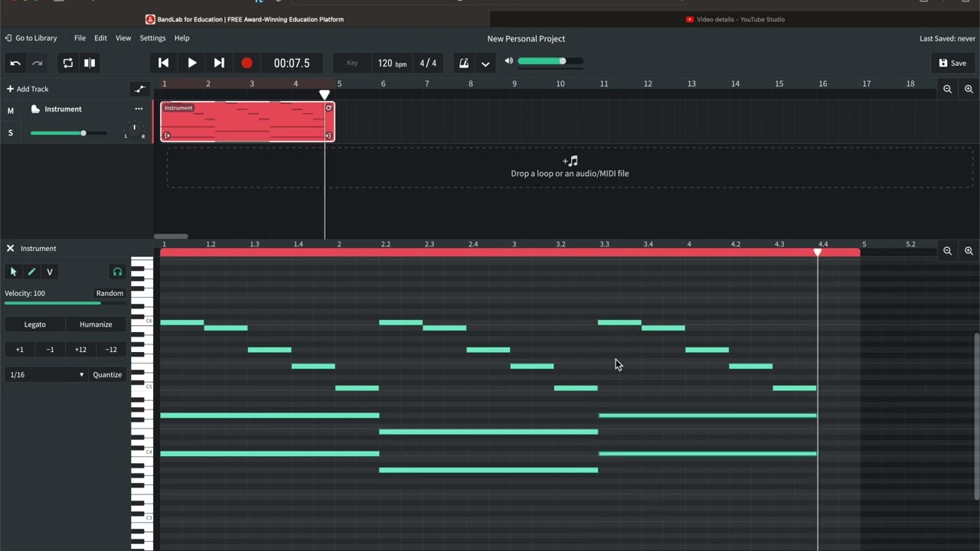980x551 pixels.
Task: Expand the metronome options chevron
Action: tap(485, 63)
